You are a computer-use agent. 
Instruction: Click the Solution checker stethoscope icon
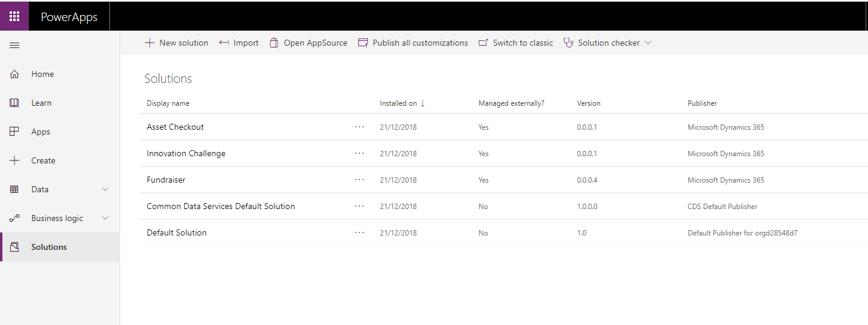click(568, 43)
